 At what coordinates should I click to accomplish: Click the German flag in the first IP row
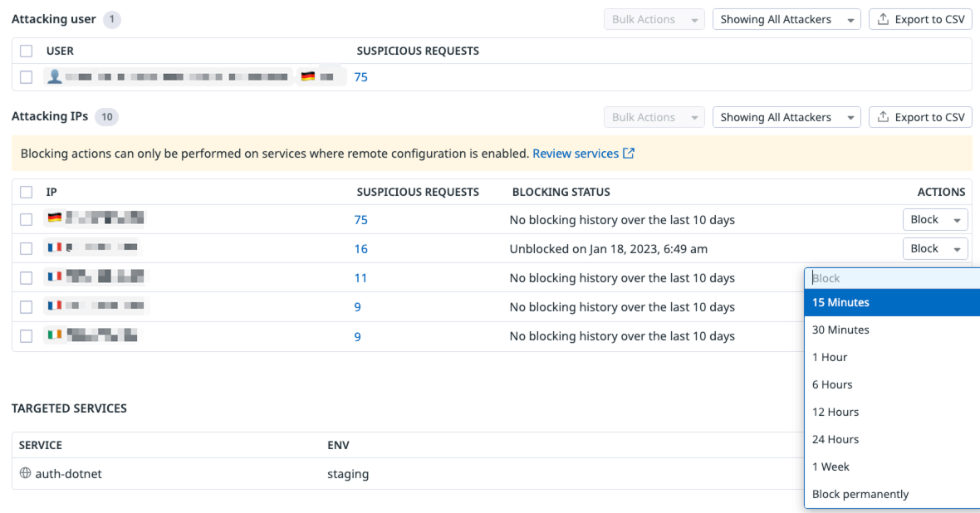click(55, 219)
